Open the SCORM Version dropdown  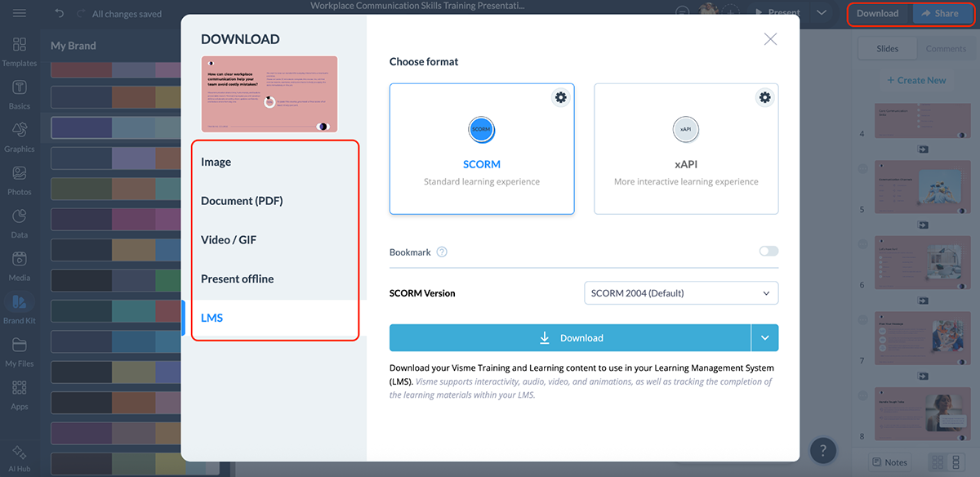(x=681, y=292)
